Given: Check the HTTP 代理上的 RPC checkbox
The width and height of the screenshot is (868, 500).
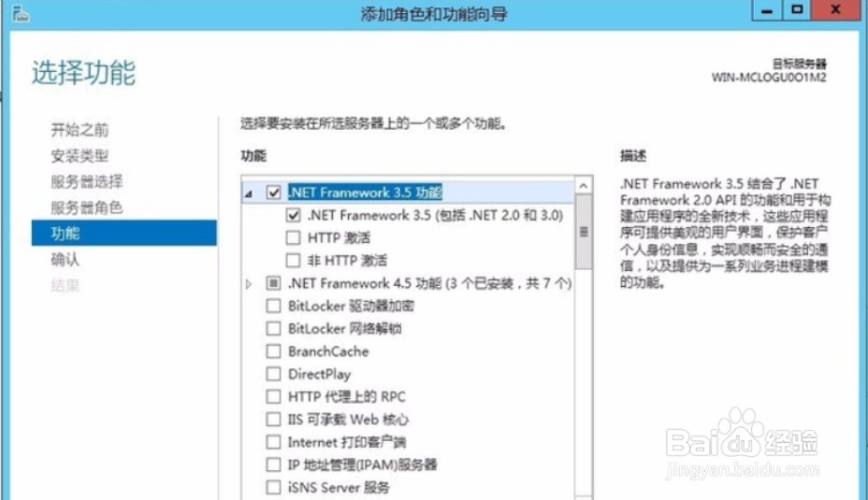Looking at the screenshot, I should 273,396.
